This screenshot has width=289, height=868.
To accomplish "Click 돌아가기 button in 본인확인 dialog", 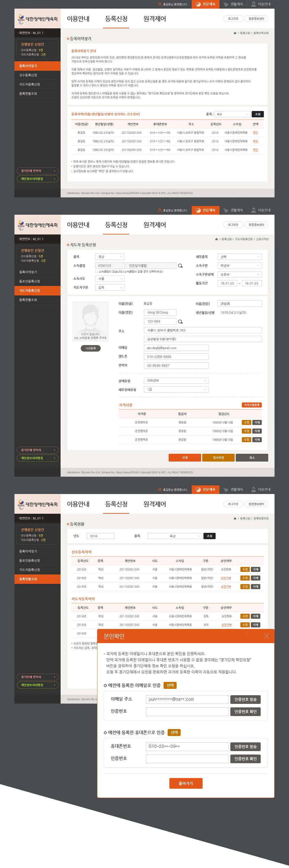I will [x=186, y=783].
